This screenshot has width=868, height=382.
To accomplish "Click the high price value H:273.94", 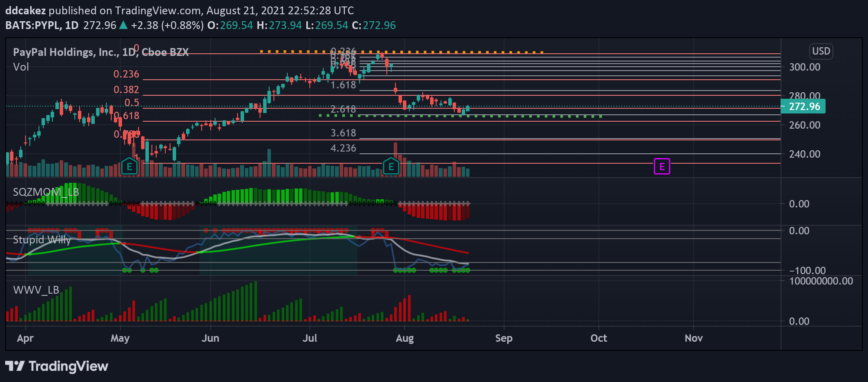I will (279, 25).
